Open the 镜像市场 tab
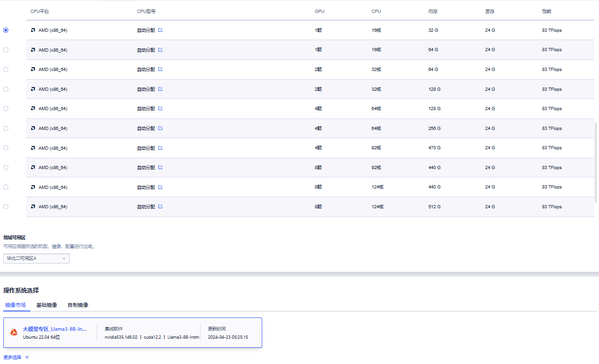 15,305
